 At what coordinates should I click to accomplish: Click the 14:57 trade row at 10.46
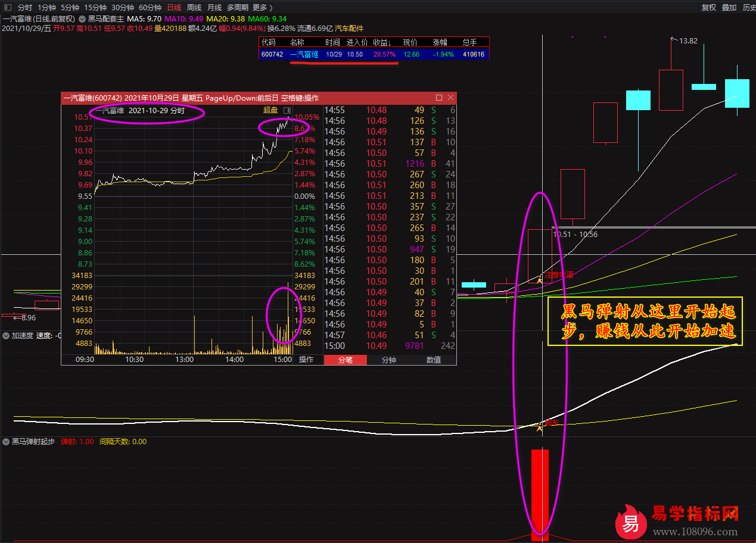[x=390, y=335]
